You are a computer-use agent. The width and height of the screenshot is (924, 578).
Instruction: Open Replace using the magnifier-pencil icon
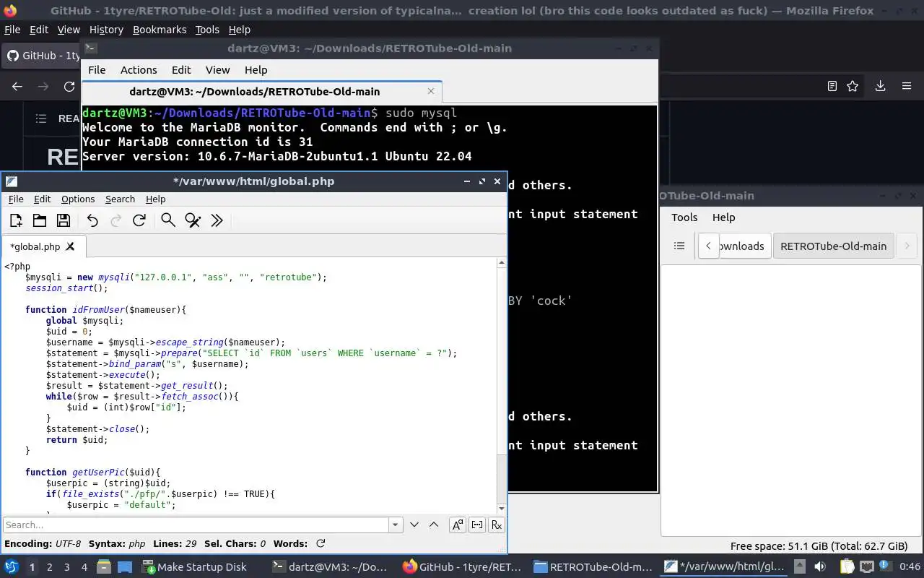tap(193, 221)
